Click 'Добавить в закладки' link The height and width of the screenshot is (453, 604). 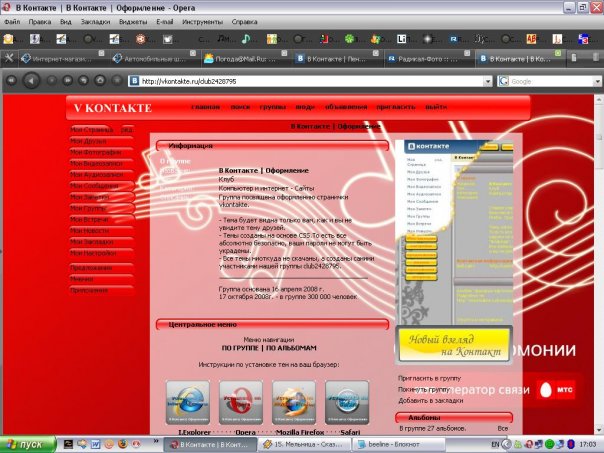coord(431,401)
